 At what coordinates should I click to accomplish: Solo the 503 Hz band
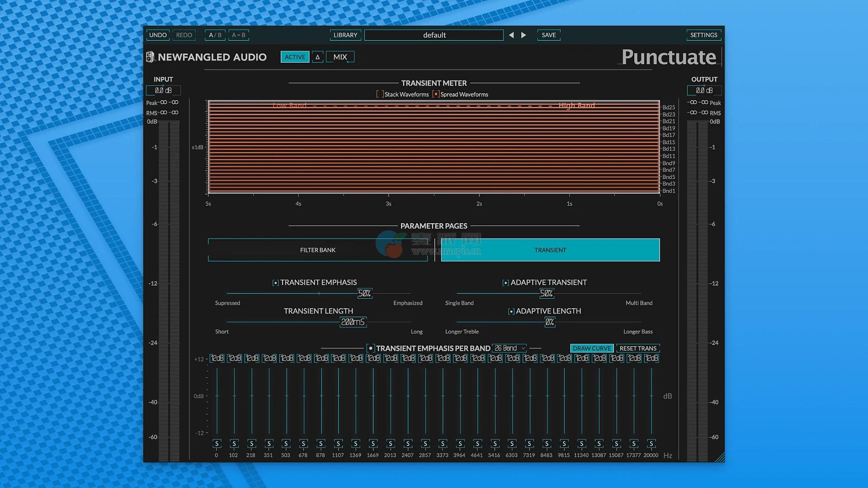click(286, 444)
